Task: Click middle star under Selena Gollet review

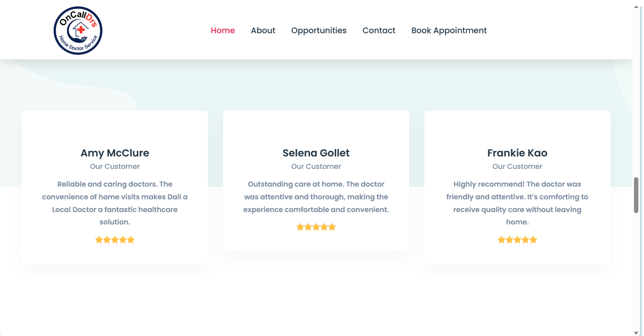Action: (316, 227)
